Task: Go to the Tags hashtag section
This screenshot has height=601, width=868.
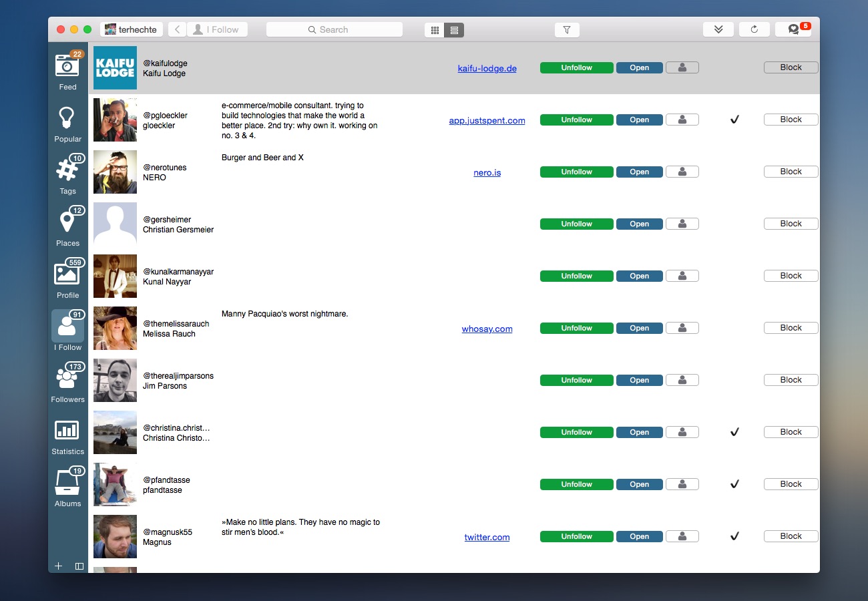Action: [x=67, y=174]
